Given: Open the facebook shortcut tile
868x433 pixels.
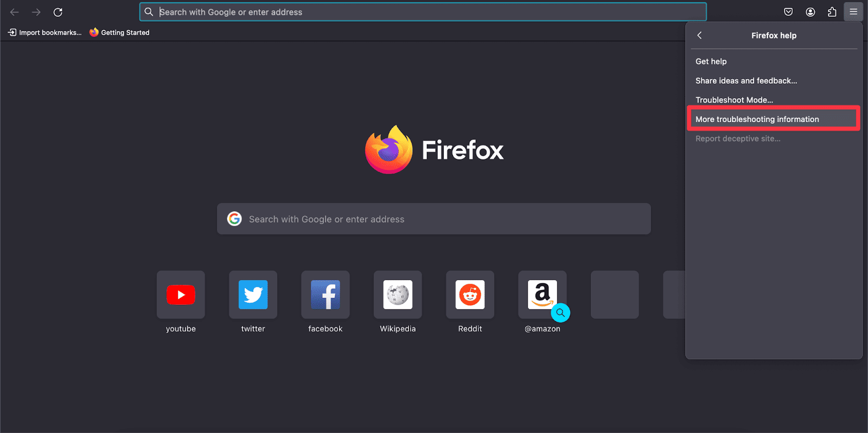Looking at the screenshot, I should click(x=325, y=295).
